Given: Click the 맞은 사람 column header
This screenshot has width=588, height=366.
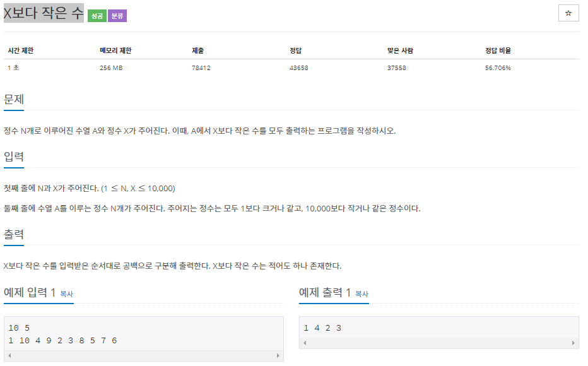Looking at the screenshot, I should pyautogui.click(x=400, y=50).
